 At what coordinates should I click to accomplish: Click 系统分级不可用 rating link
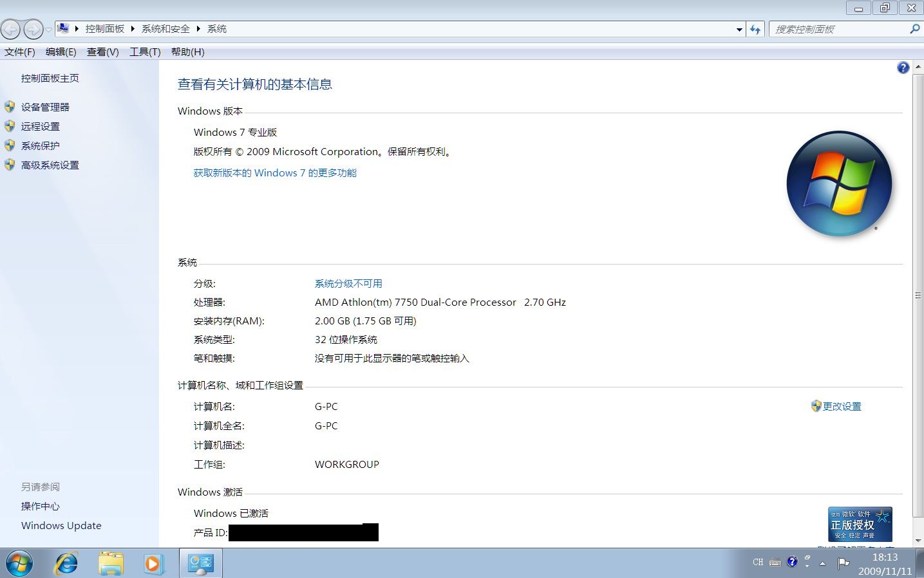[348, 284]
